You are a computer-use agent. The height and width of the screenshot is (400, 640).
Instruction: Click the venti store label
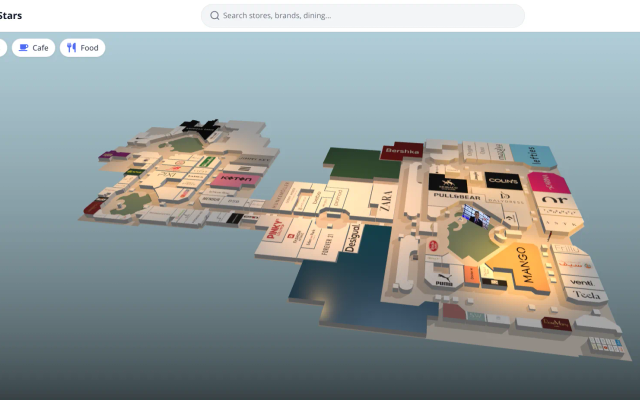[581, 282]
